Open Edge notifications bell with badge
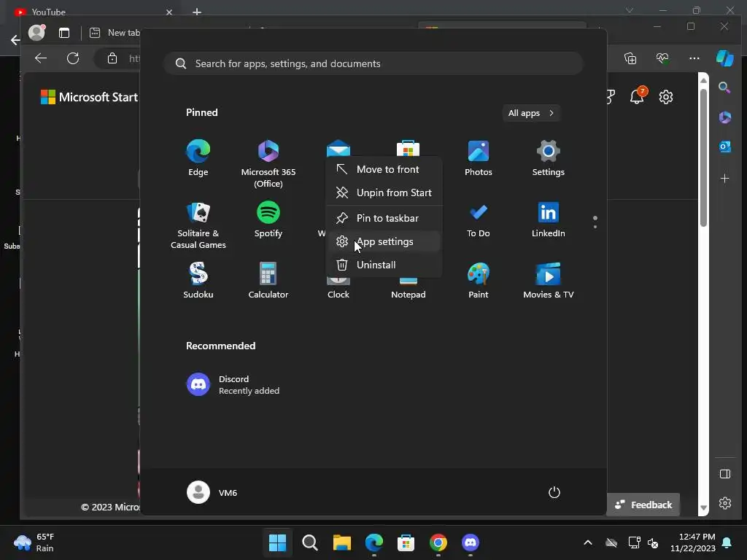 click(638, 96)
